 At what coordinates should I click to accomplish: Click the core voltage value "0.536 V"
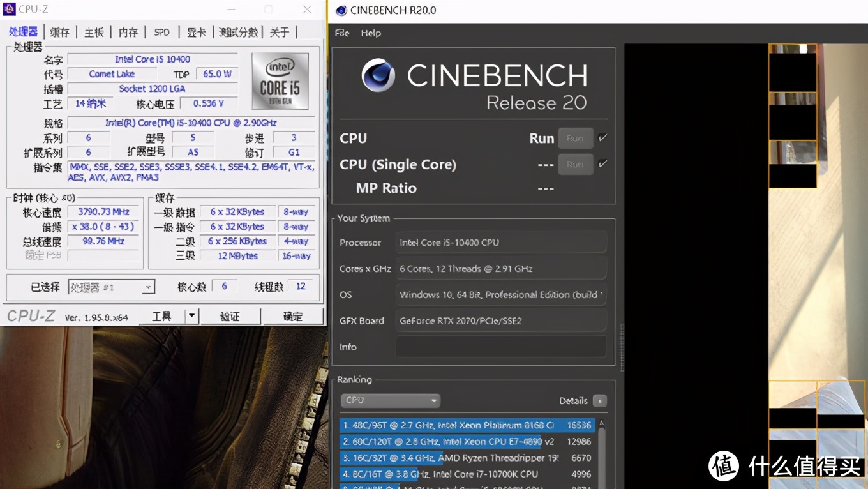click(x=209, y=103)
